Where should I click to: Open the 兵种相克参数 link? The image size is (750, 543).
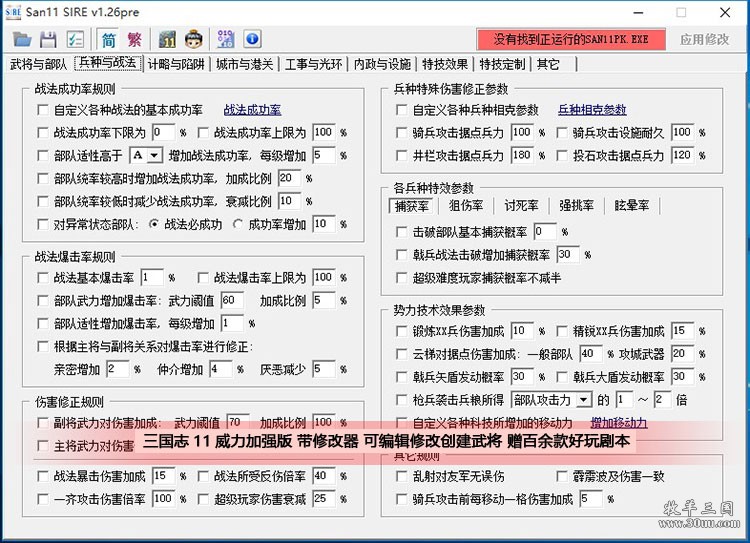(x=592, y=110)
